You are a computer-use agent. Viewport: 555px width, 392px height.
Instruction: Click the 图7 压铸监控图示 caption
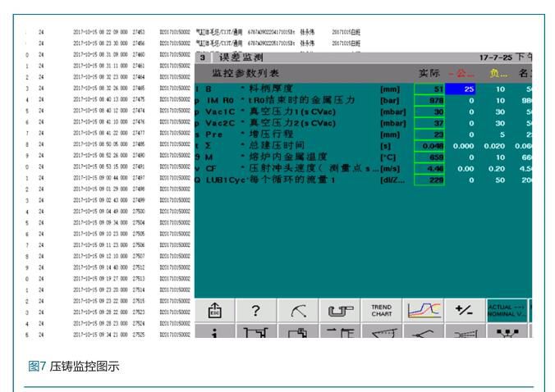[x=74, y=367]
